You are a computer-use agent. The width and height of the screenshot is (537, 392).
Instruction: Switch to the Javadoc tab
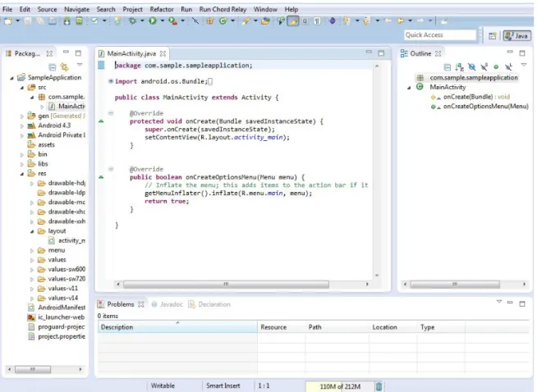(x=168, y=304)
